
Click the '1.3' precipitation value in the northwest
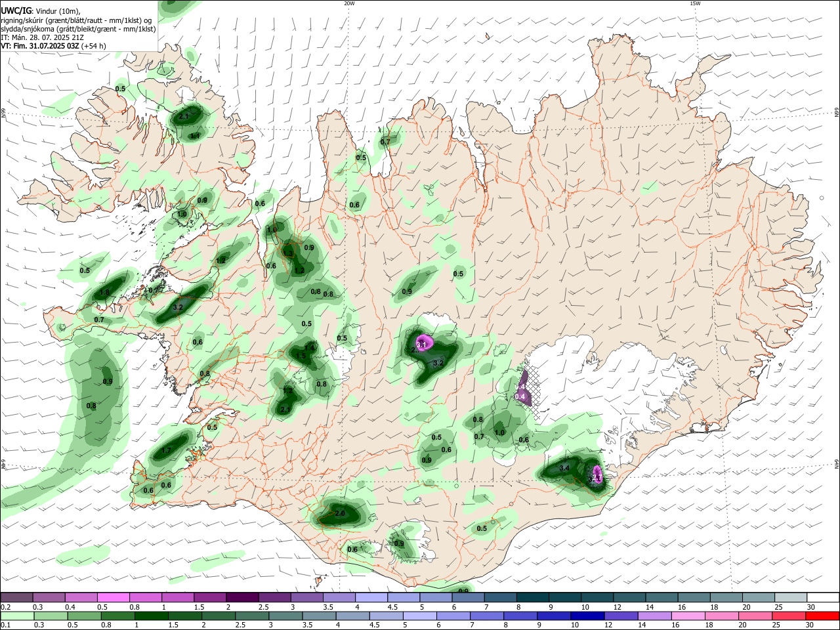(287, 253)
